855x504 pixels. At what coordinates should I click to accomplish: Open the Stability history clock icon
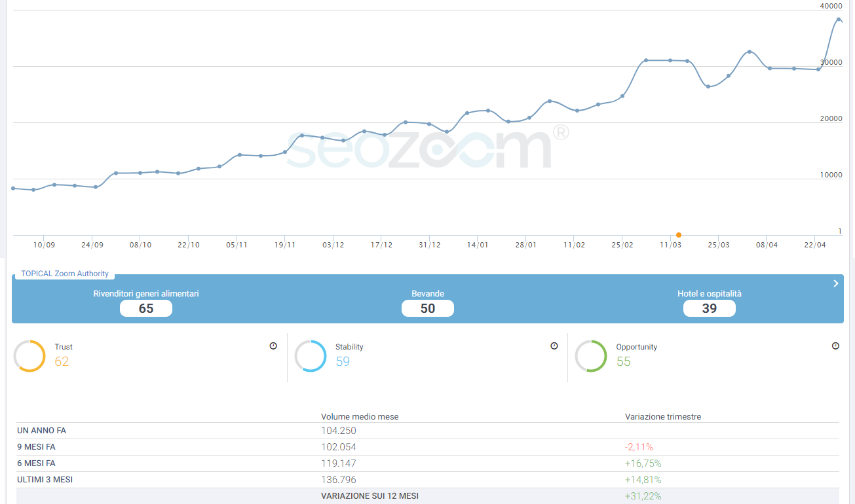(x=554, y=346)
